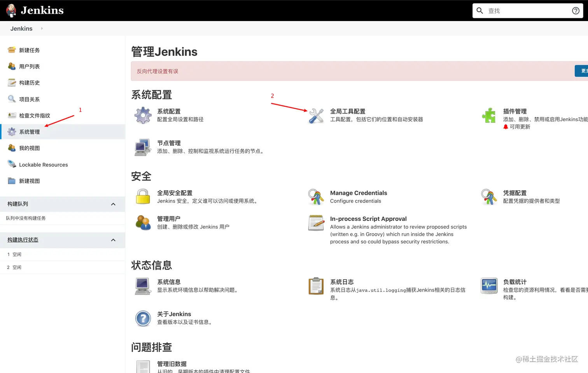This screenshot has height=373, width=588.
Task: Open In-process Script Approval via its notepad icon
Action: (x=316, y=223)
